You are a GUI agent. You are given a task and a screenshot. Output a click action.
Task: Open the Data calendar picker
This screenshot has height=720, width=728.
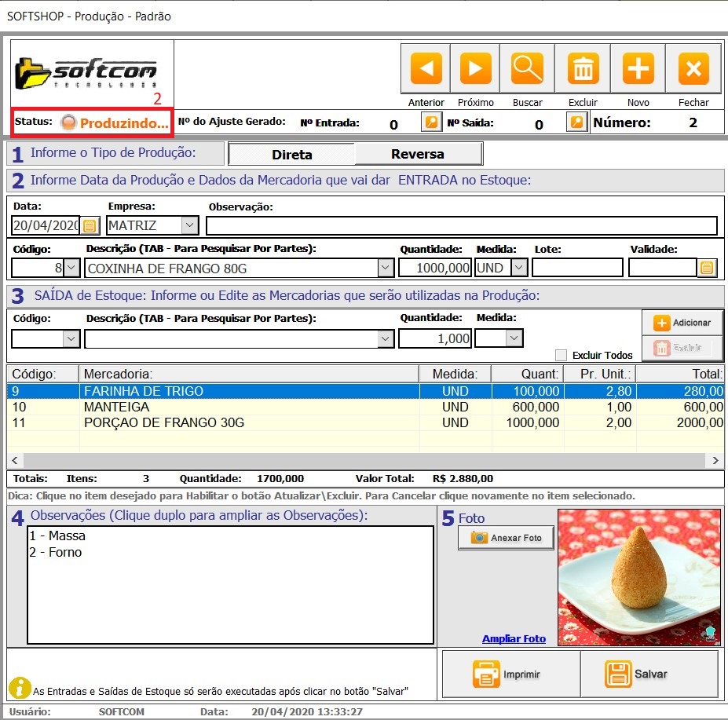click(90, 226)
